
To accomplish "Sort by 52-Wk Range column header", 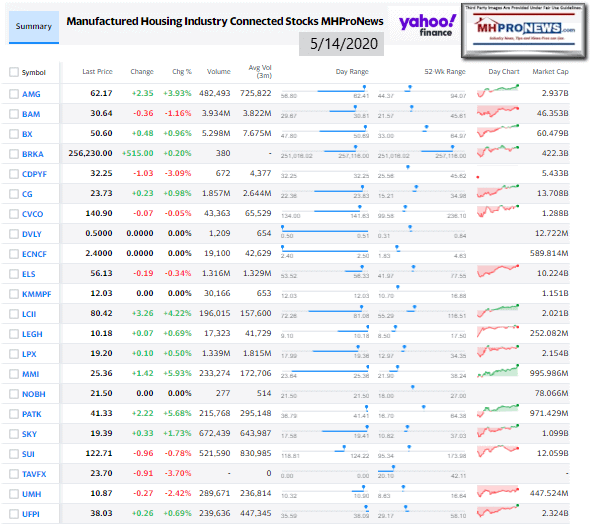I will click(x=445, y=72).
